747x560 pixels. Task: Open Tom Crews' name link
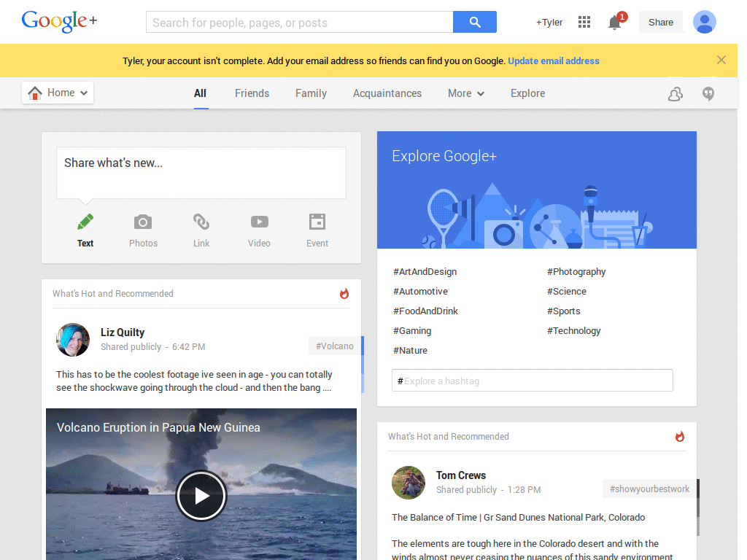coord(461,475)
